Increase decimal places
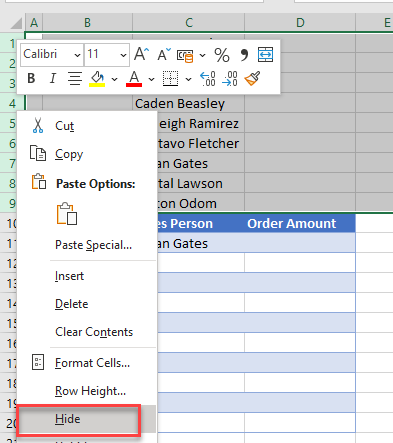 pyautogui.click(x=207, y=79)
